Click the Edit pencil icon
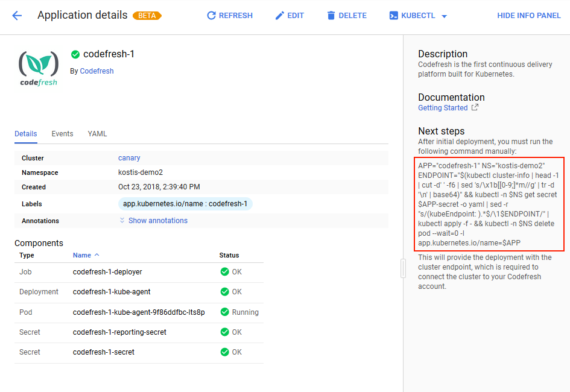This screenshot has width=570, height=392. [279, 16]
